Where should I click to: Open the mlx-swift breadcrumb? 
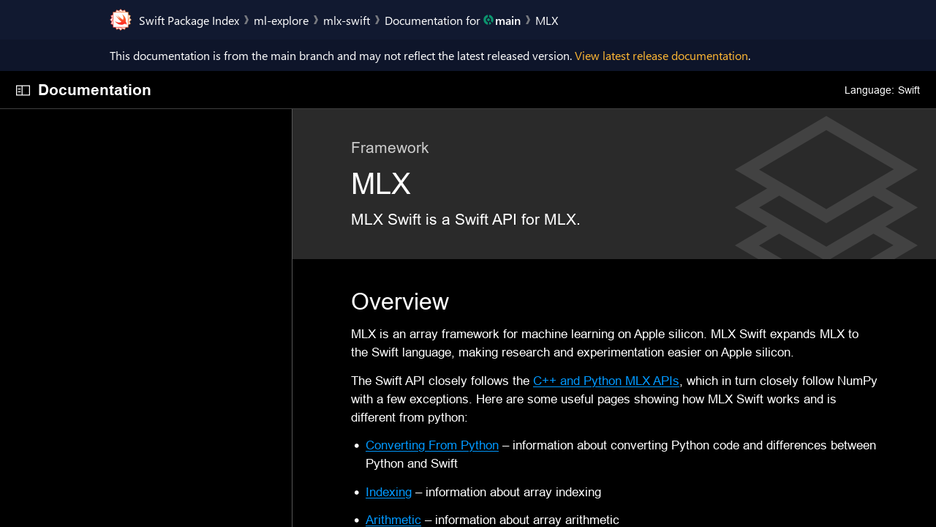click(x=347, y=21)
